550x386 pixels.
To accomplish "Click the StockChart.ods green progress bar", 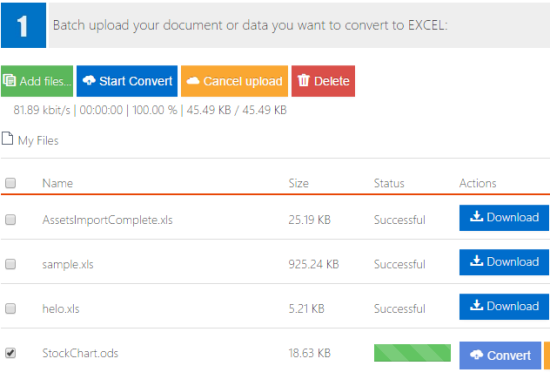I will tap(412, 353).
